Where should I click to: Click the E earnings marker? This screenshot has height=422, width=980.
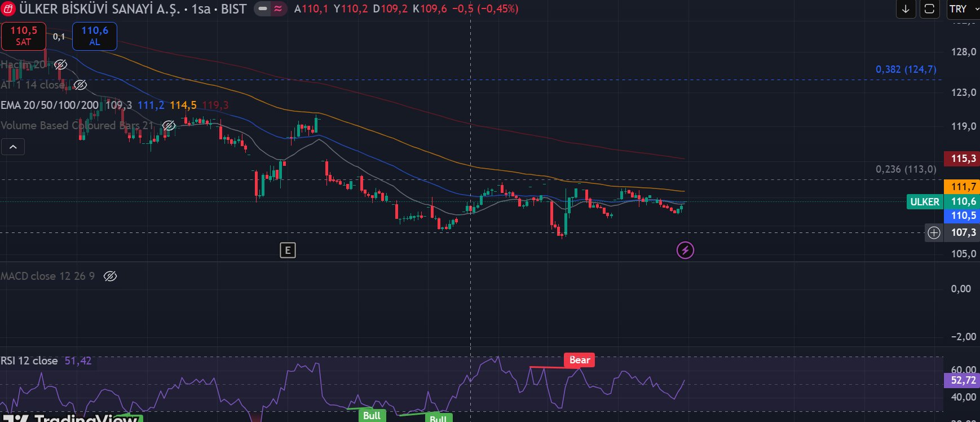(288, 250)
